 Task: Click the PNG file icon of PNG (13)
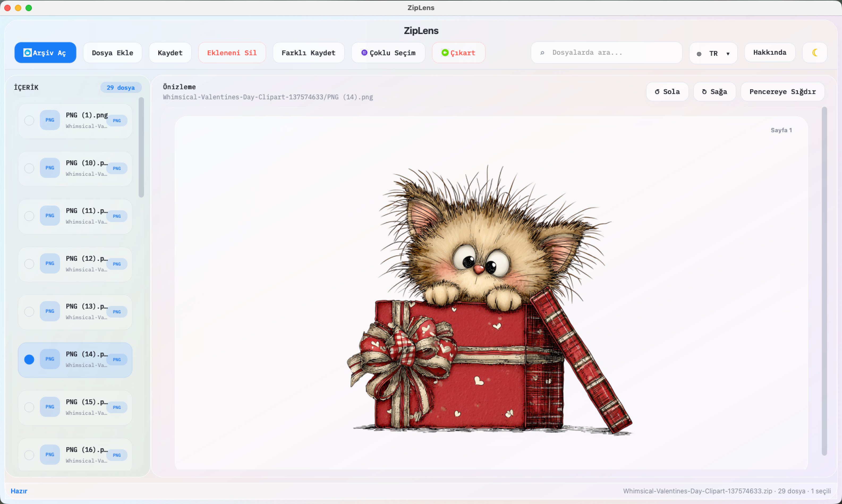(50, 311)
